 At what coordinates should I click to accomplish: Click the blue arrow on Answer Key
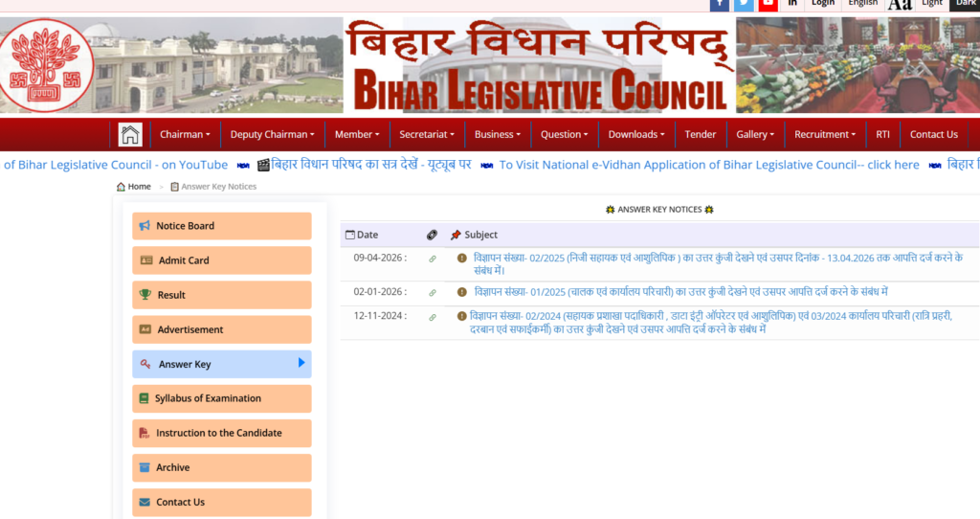(x=301, y=363)
